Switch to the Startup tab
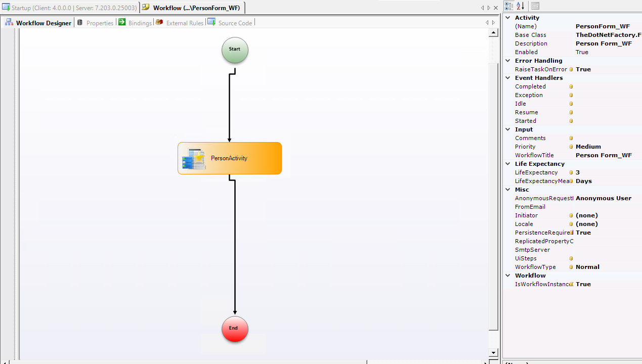This screenshot has width=642, height=364. point(70,8)
